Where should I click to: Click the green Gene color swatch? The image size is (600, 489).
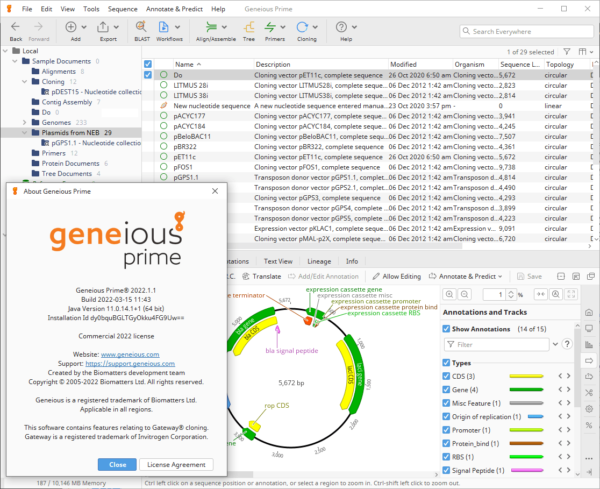coord(526,390)
